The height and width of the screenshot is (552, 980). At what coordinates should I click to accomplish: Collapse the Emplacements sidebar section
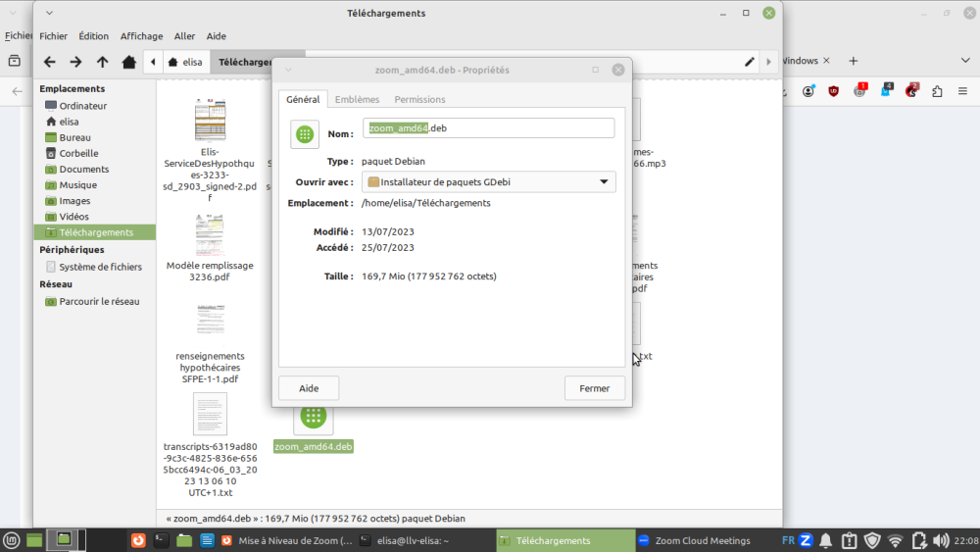[72, 89]
